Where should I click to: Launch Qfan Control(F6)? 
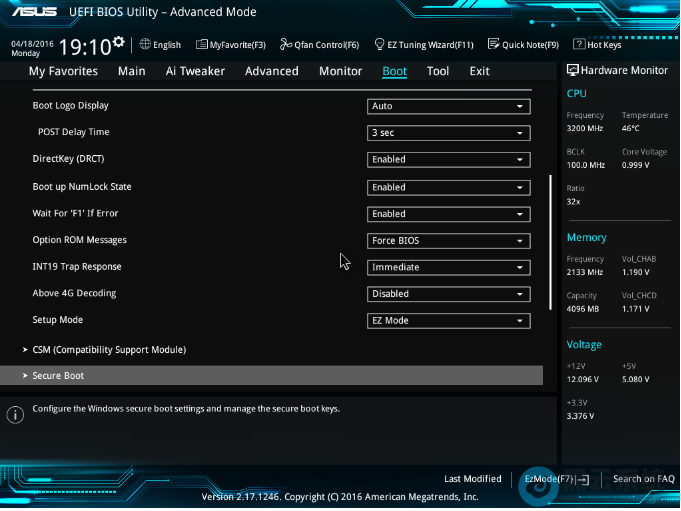[320, 45]
